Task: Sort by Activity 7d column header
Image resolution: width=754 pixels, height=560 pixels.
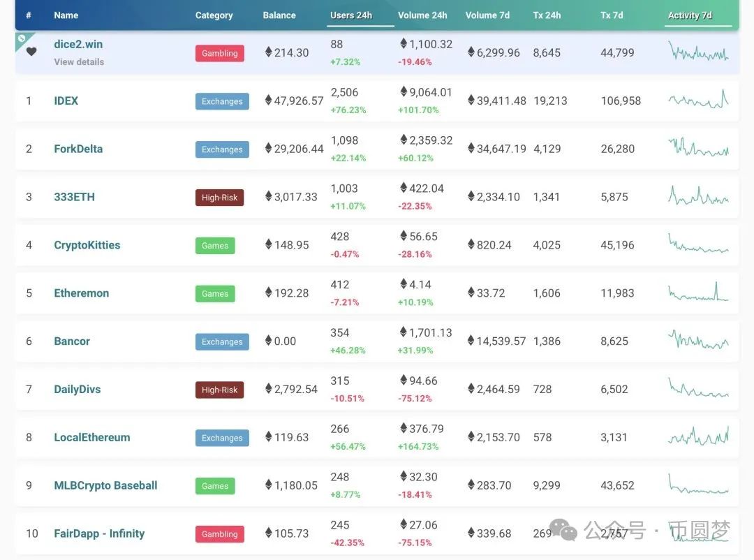Action: click(690, 15)
